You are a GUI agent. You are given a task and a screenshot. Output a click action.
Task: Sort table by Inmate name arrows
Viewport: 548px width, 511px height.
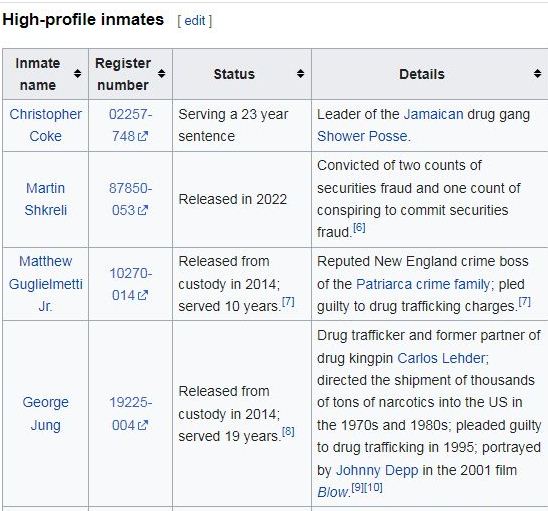point(77,74)
